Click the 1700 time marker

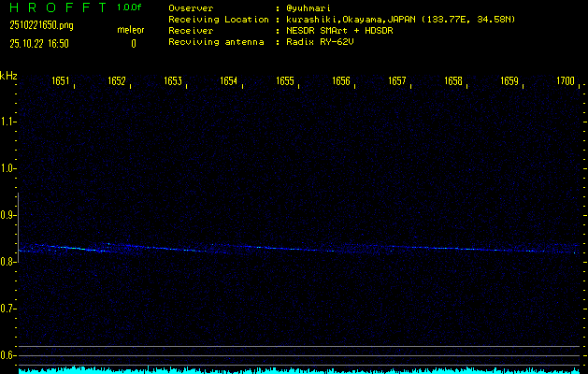point(565,82)
